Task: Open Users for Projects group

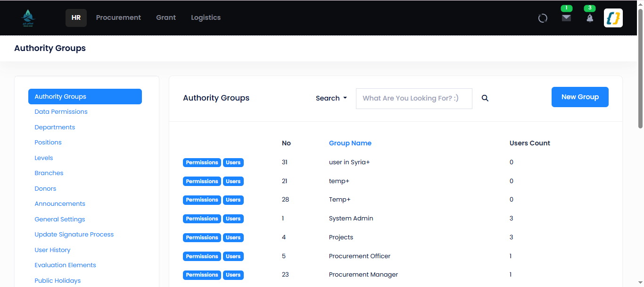Action: [x=233, y=237]
